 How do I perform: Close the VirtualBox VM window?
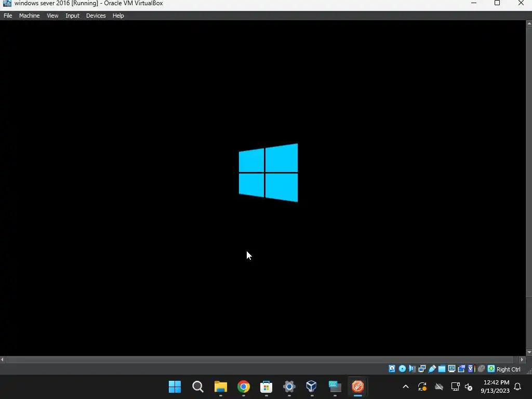point(521,3)
